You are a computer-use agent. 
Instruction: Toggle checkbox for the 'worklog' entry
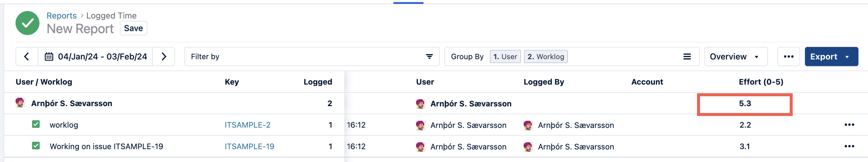pyautogui.click(x=36, y=124)
